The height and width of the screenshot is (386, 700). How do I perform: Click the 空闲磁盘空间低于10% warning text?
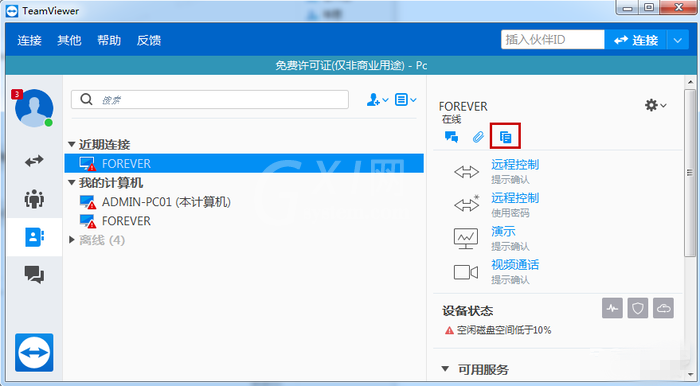click(x=504, y=330)
